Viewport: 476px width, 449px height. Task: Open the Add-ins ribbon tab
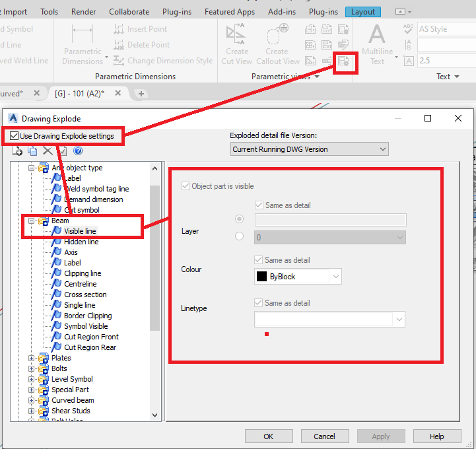tap(282, 12)
